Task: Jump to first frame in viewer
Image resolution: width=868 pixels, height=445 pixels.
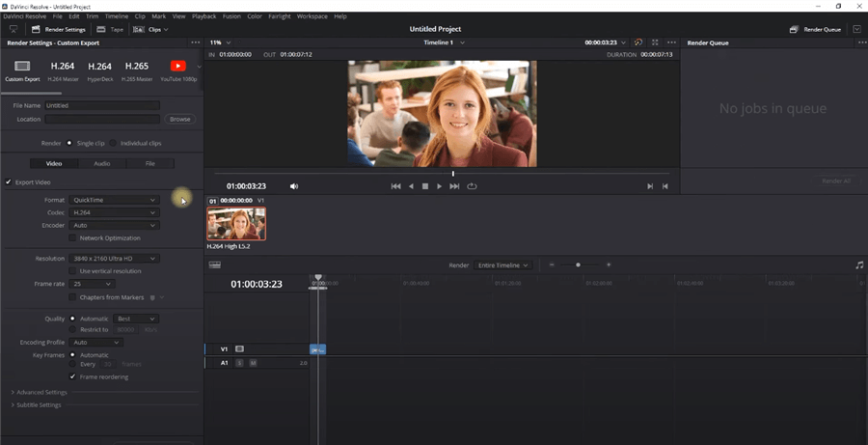Action: [x=395, y=186]
